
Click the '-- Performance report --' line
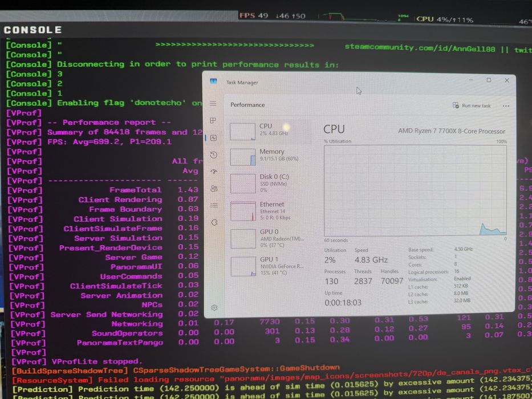coord(109,122)
